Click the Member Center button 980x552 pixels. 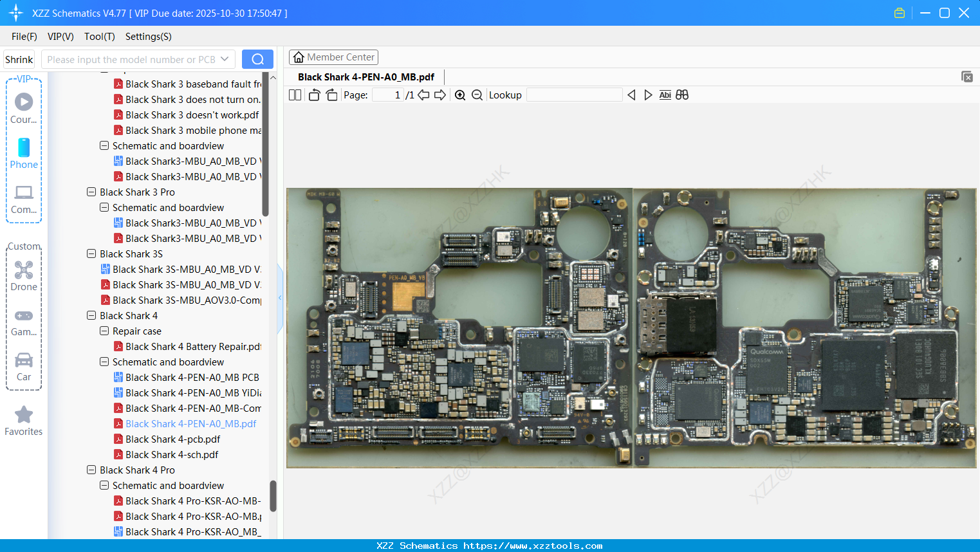coord(333,57)
